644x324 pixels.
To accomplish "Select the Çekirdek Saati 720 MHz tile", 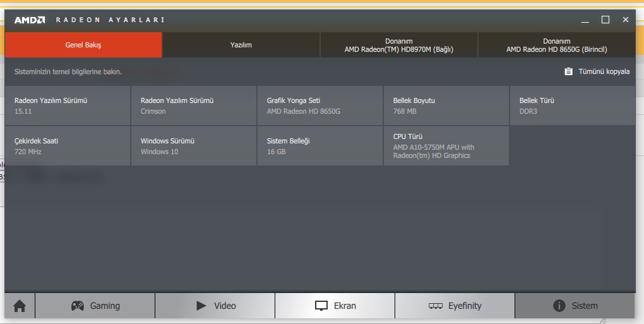I will 68,146.
